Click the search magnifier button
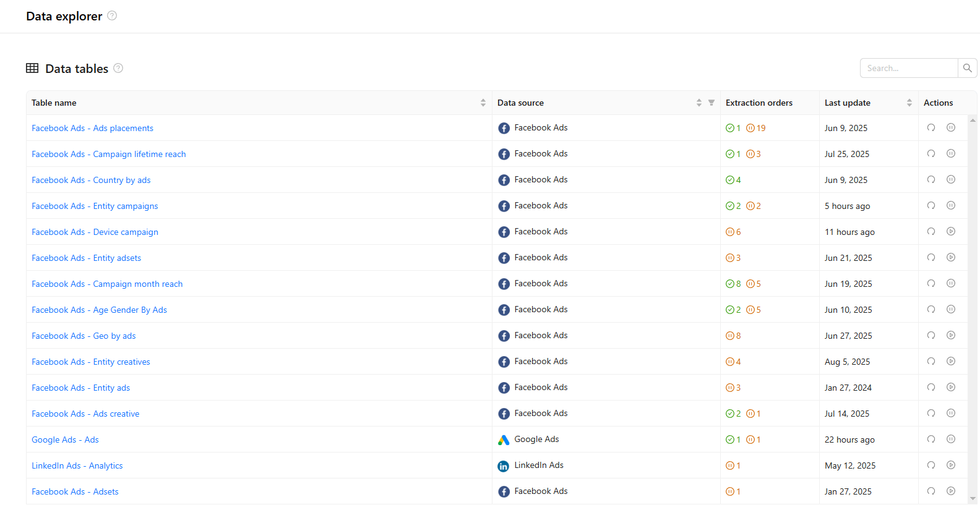 [968, 68]
